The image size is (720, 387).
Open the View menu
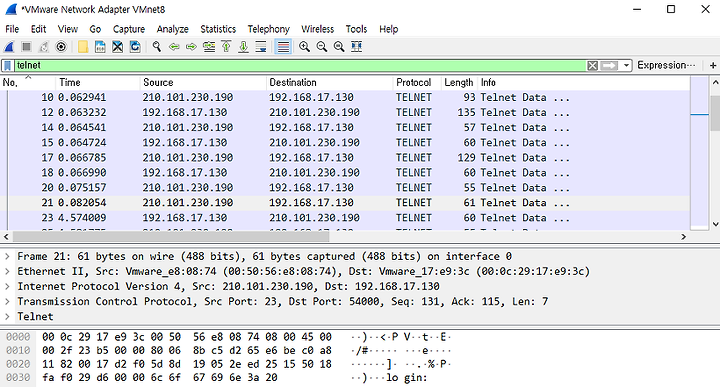(x=68, y=29)
